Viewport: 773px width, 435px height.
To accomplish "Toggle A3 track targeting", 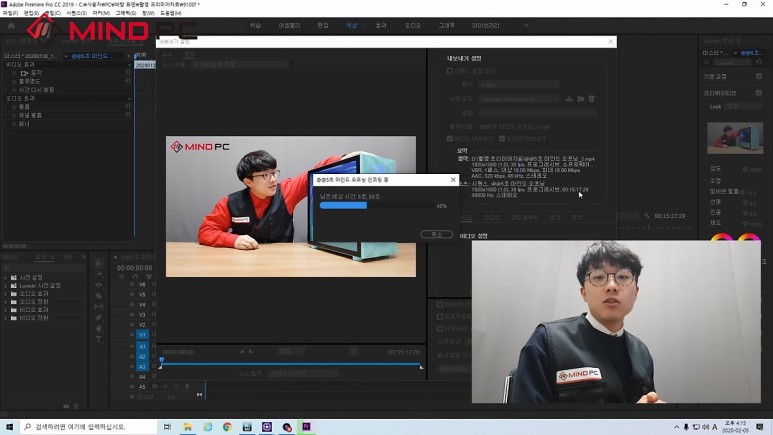I will [142, 366].
